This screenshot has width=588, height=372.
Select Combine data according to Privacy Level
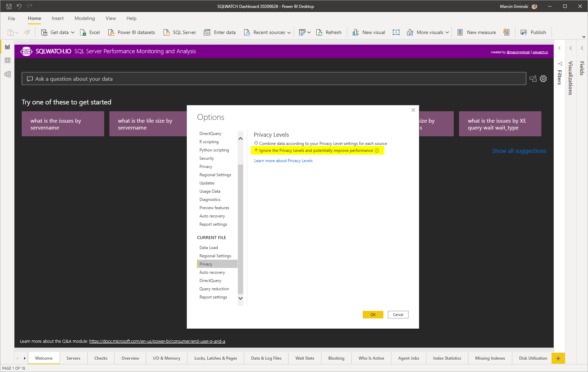pyautogui.click(x=256, y=143)
